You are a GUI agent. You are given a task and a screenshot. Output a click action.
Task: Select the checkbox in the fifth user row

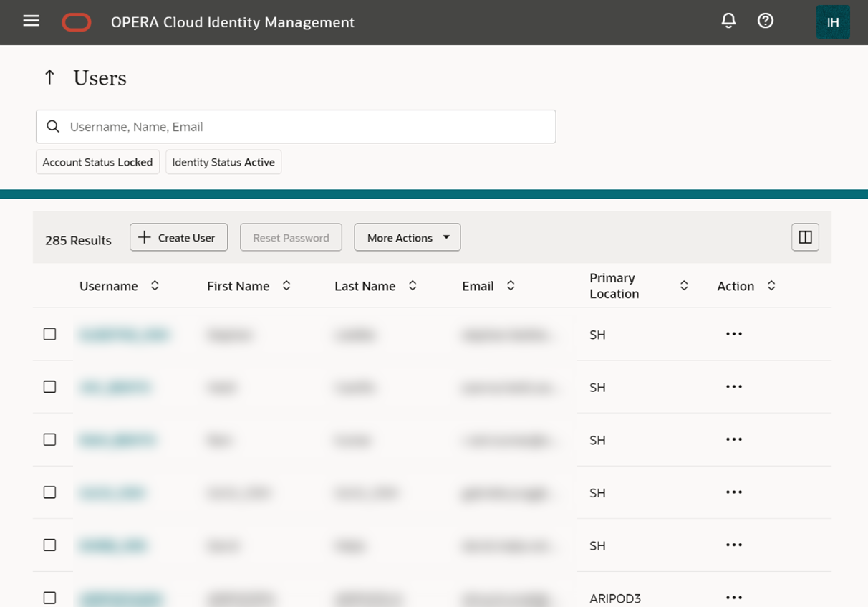pyautogui.click(x=49, y=545)
